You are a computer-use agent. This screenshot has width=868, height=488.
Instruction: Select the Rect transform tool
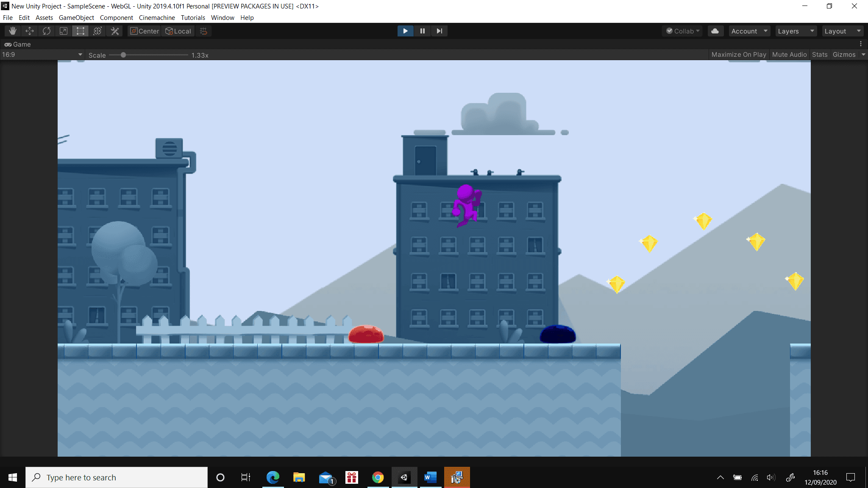coord(81,31)
